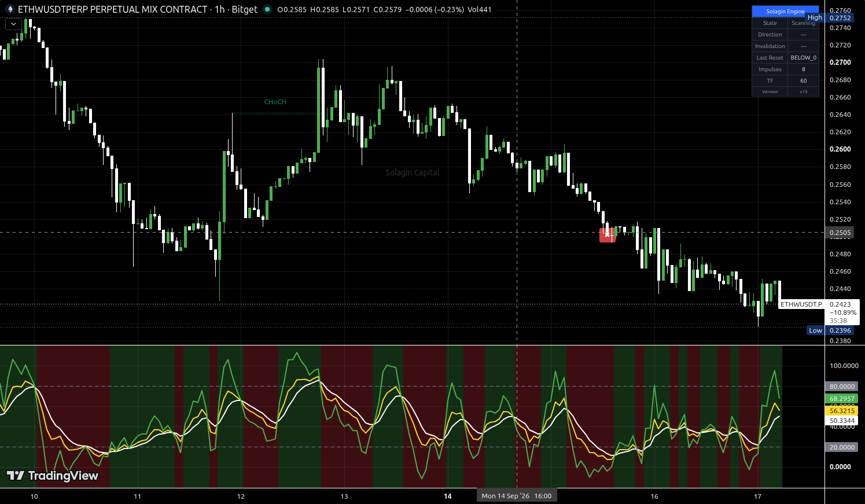The image size is (865, 504).
Task: Click the Vol441 volume value
Action: [x=480, y=9]
